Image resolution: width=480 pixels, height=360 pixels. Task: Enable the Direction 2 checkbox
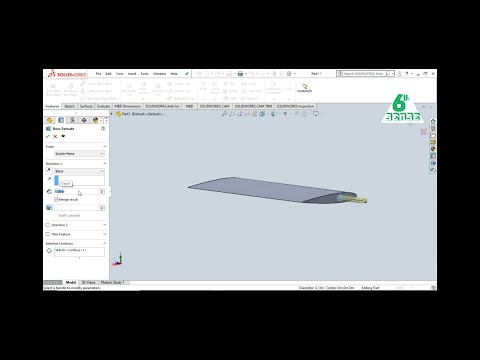pyautogui.click(x=47, y=225)
